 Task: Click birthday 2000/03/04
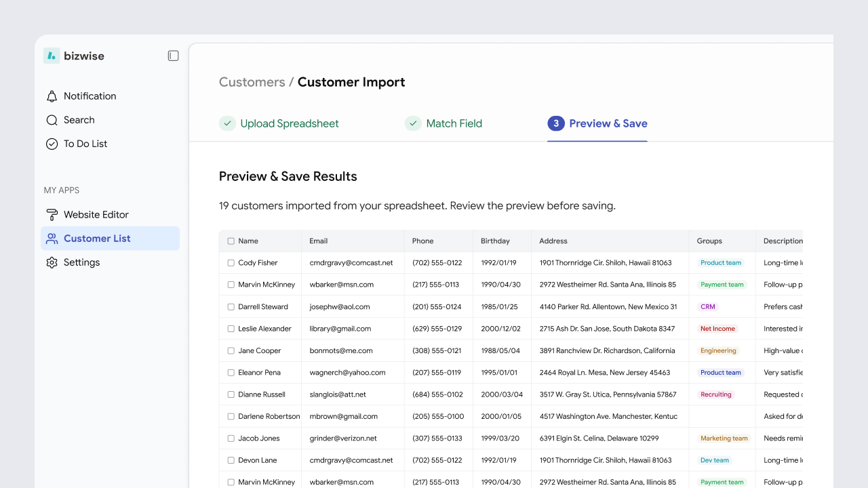coord(502,394)
